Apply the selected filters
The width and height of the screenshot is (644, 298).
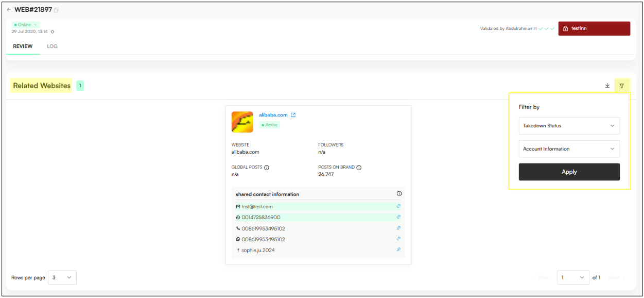point(569,172)
